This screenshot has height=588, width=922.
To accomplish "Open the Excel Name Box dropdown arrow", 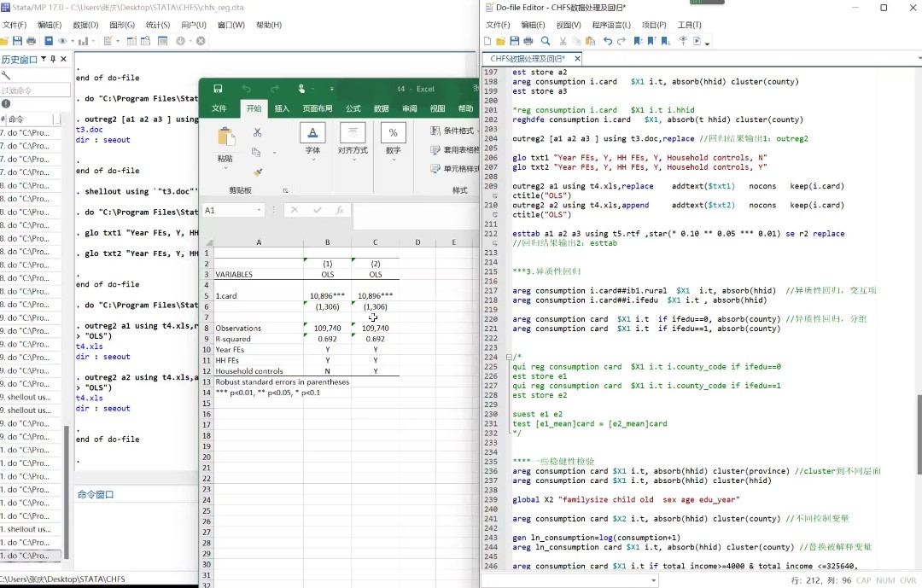I will pos(260,210).
